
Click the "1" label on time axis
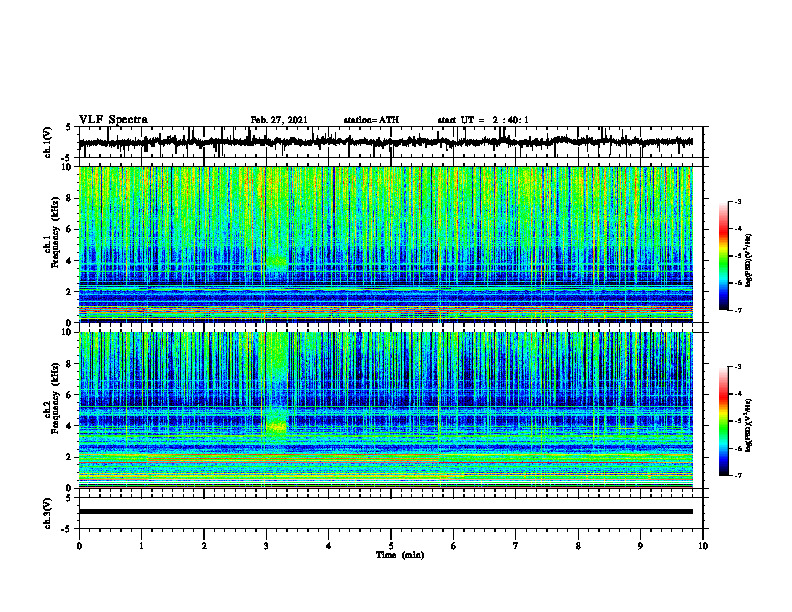click(x=141, y=546)
